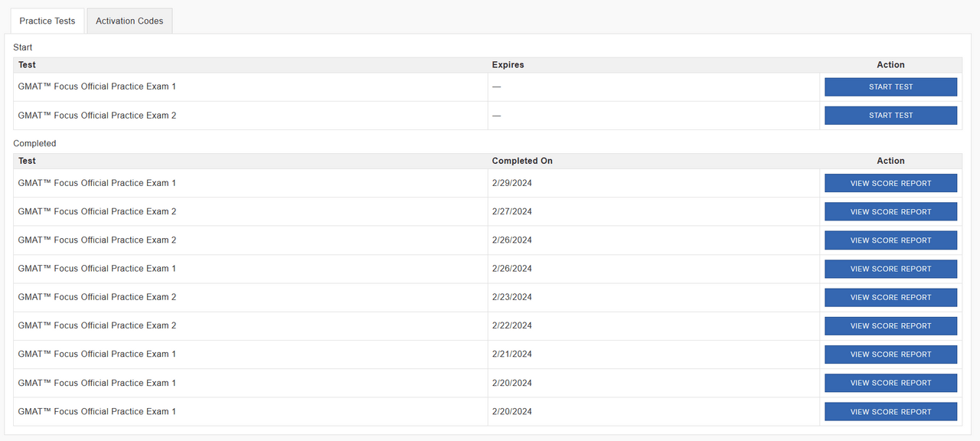
Task: View Score Report for exam completed 2/22/2024
Action: pos(890,326)
